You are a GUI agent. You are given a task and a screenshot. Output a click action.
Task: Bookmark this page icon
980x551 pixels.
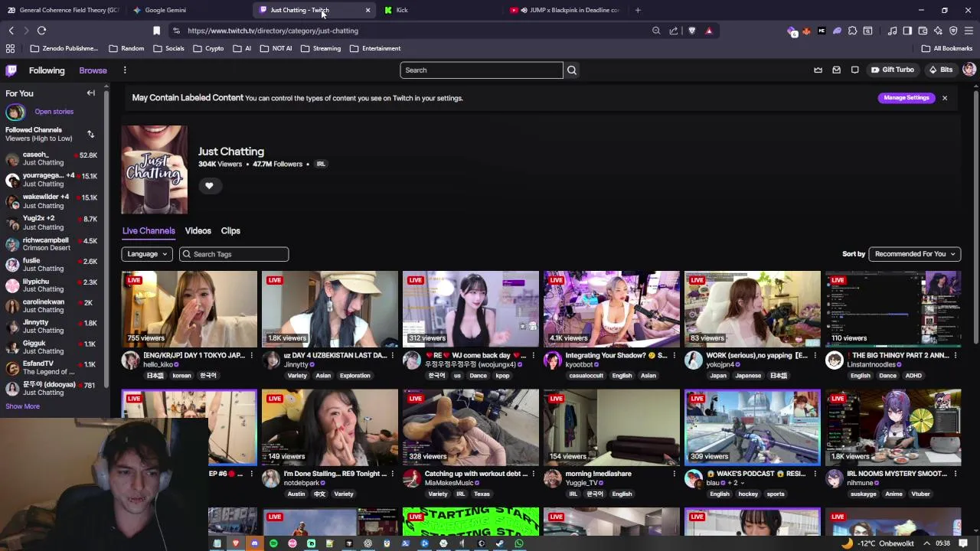pyautogui.click(x=156, y=31)
